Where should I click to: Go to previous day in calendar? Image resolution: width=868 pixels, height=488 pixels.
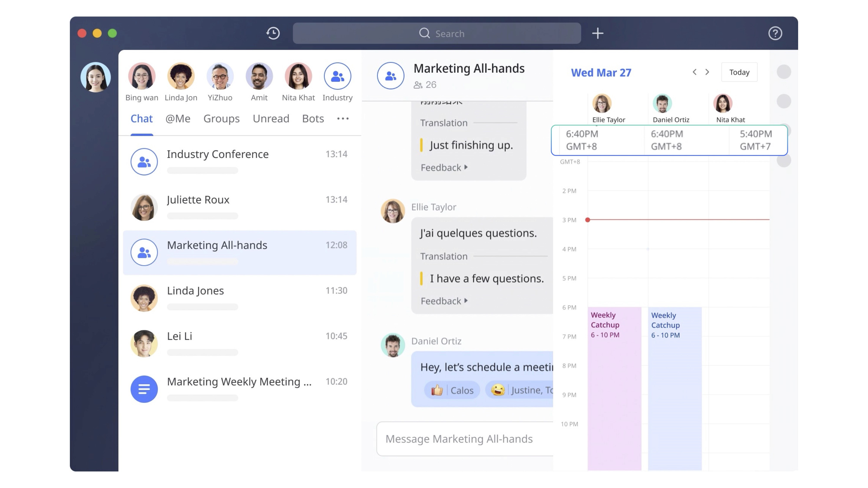[x=694, y=72]
